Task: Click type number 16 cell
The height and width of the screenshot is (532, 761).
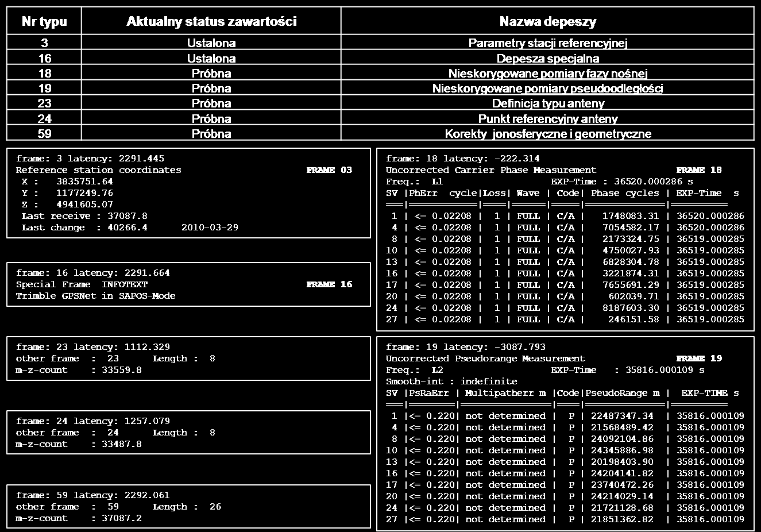Action: (44, 58)
